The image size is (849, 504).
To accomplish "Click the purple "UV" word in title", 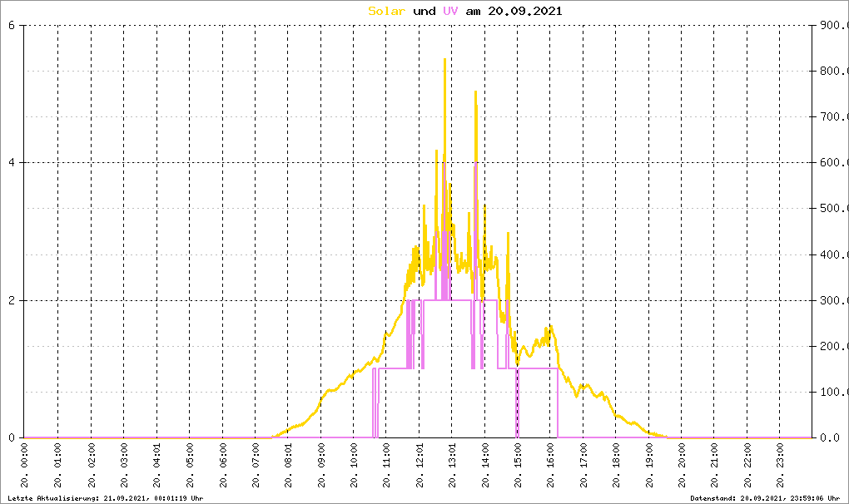I will pyautogui.click(x=450, y=11).
